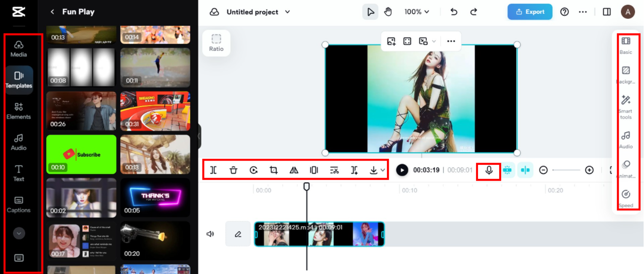Open the Text panel
The image size is (644, 274).
18,173
